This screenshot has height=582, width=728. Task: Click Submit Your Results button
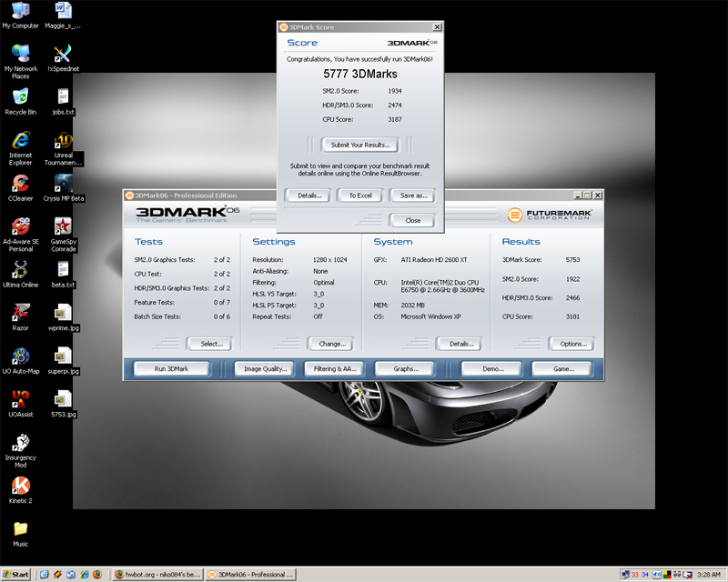click(x=359, y=145)
